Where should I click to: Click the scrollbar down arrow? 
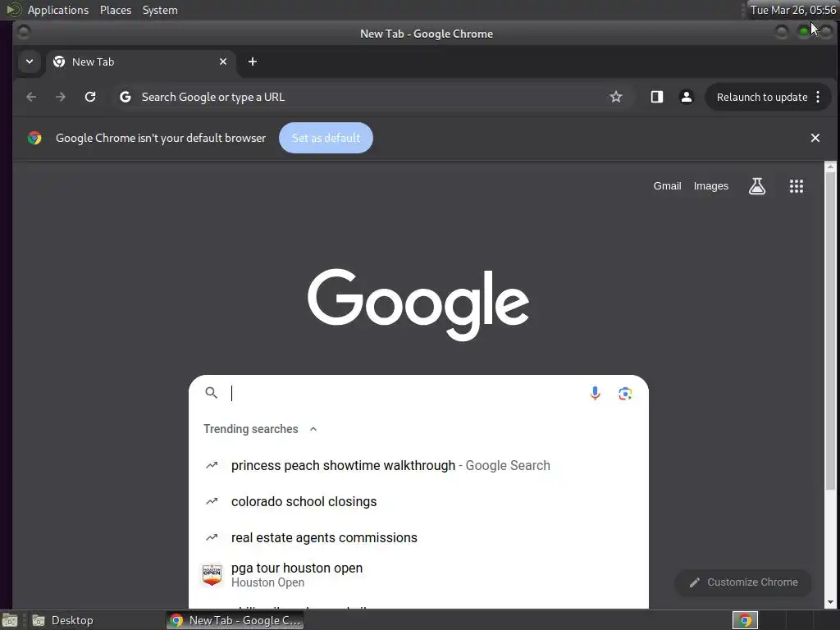click(830, 602)
